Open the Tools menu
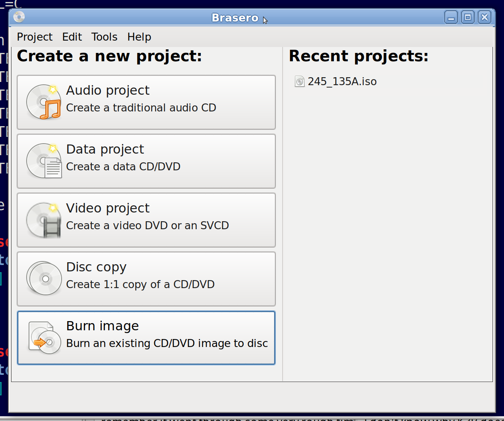 [104, 37]
